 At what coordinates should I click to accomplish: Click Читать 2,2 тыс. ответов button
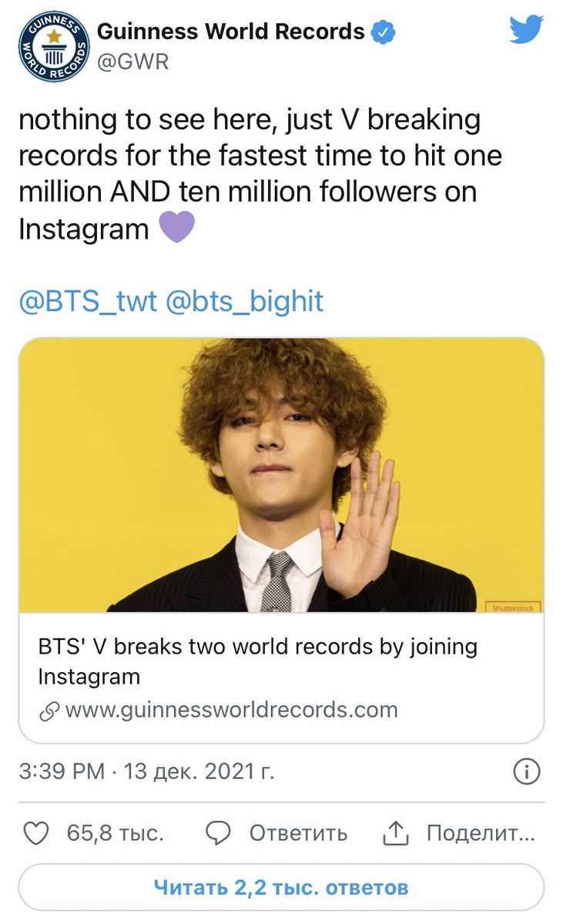pos(281,887)
